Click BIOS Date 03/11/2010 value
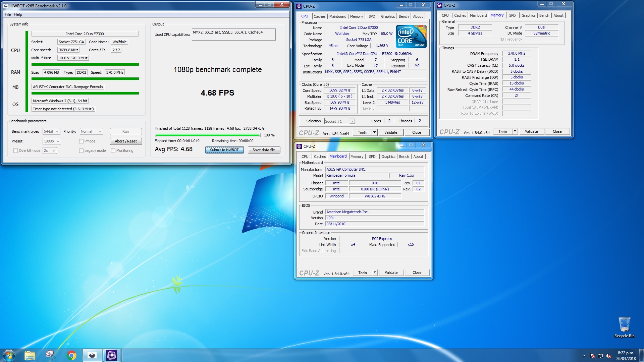Image resolution: width=644 pixels, height=362 pixels. click(x=375, y=224)
